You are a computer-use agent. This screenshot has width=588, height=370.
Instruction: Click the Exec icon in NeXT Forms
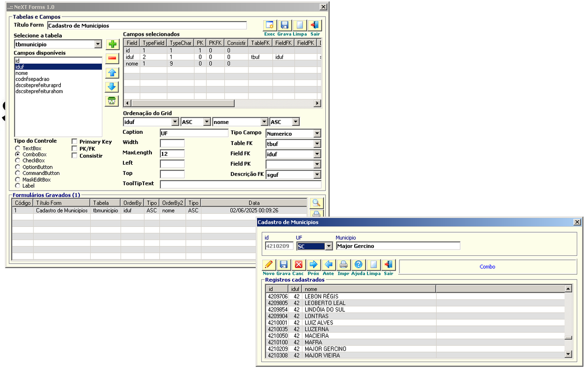[269, 25]
